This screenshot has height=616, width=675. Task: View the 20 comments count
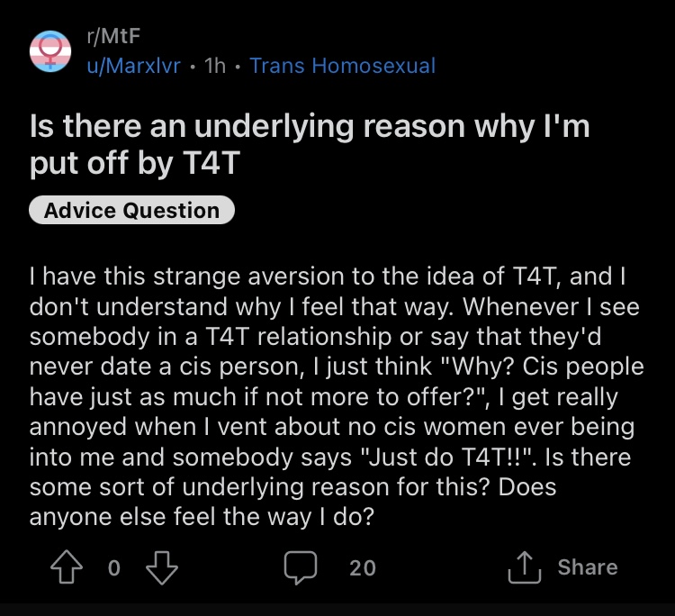pos(363,567)
